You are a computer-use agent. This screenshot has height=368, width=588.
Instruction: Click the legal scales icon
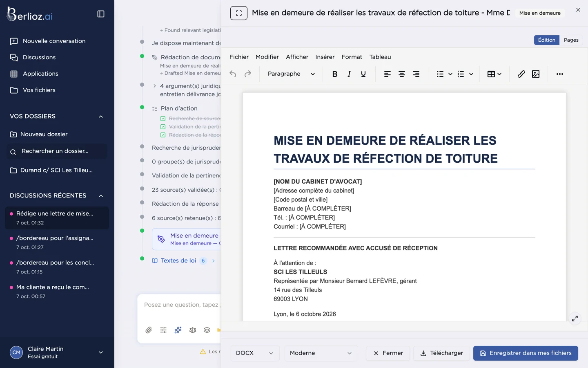click(193, 330)
